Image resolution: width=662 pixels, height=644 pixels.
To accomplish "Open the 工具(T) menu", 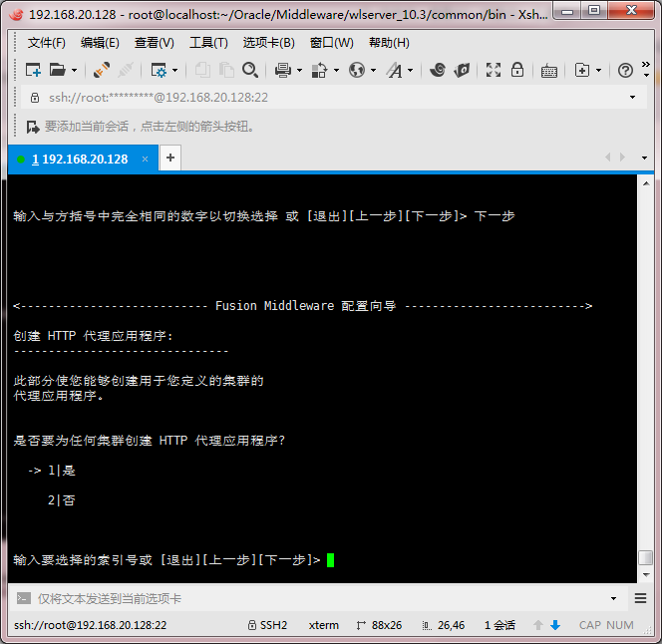I will (x=208, y=43).
